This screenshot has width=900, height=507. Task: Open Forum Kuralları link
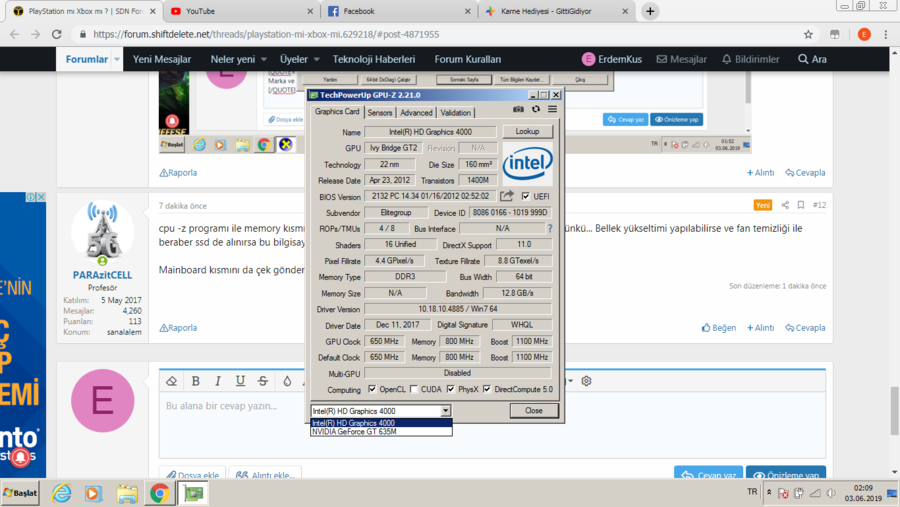pyautogui.click(x=468, y=59)
